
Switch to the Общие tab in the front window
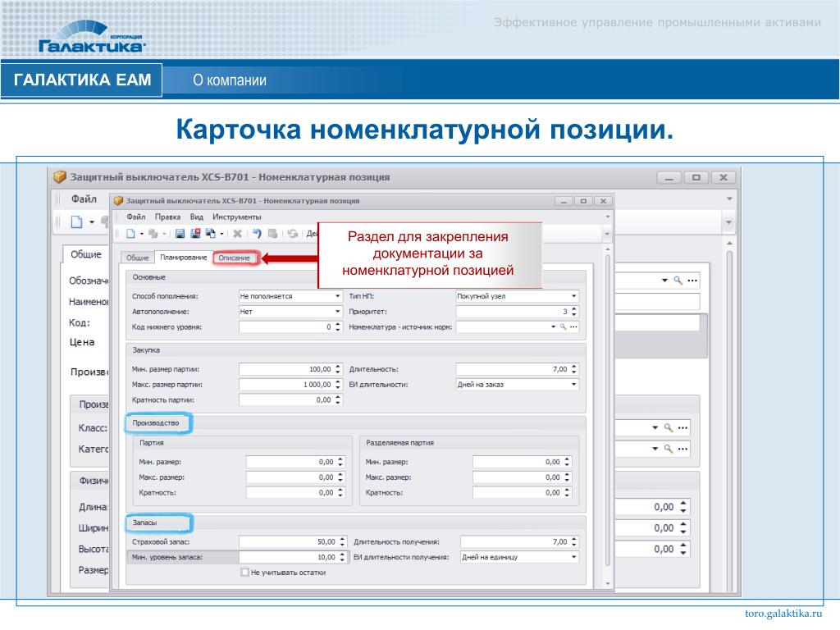(x=138, y=258)
